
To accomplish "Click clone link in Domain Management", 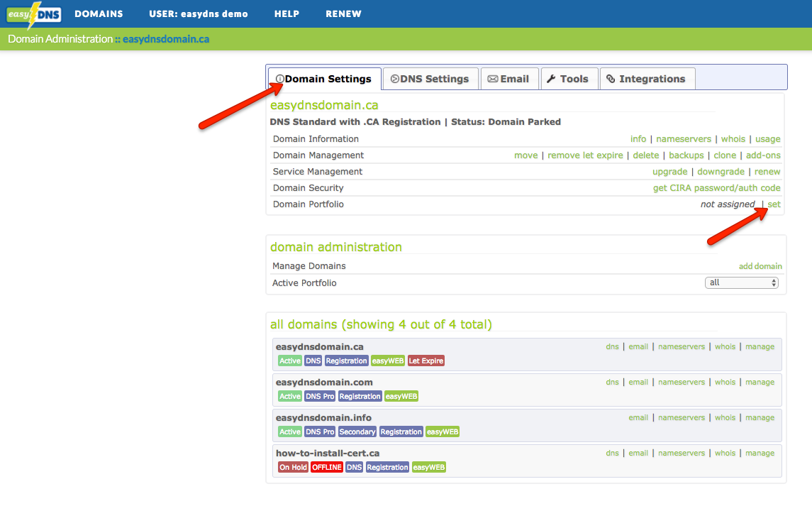I will tap(725, 155).
